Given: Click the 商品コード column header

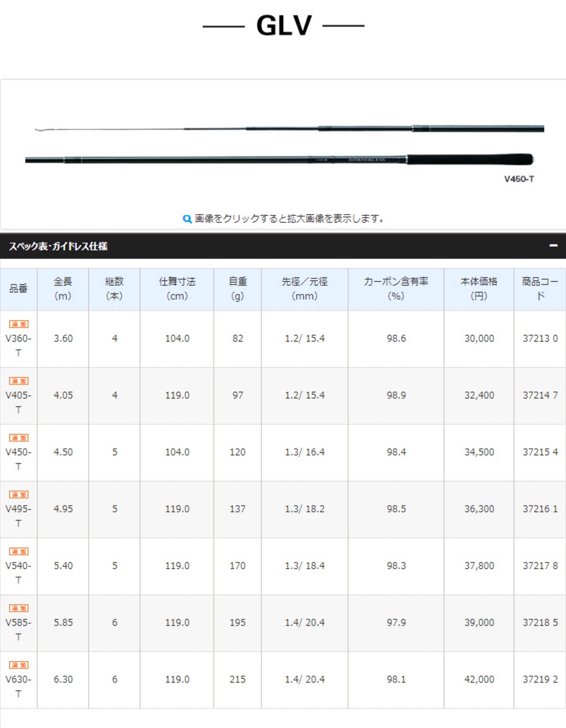Looking at the screenshot, I should point(540,289).
